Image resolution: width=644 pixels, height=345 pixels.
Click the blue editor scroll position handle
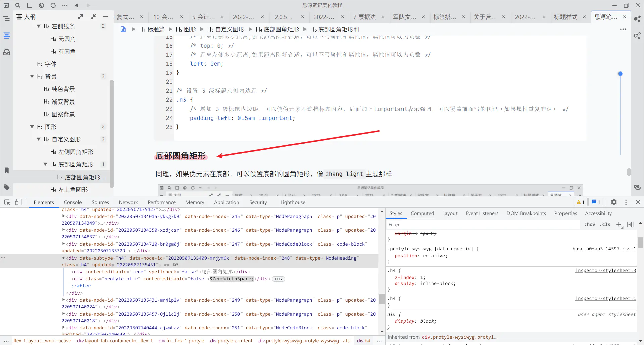tap(620, 74)
